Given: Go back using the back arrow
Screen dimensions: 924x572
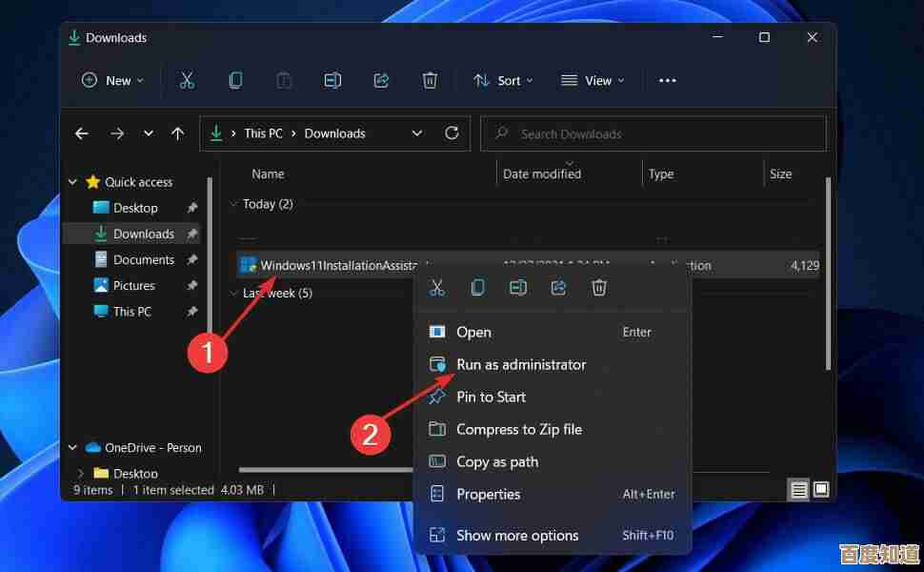Looking at the screenshot, I should pos(82,133).
